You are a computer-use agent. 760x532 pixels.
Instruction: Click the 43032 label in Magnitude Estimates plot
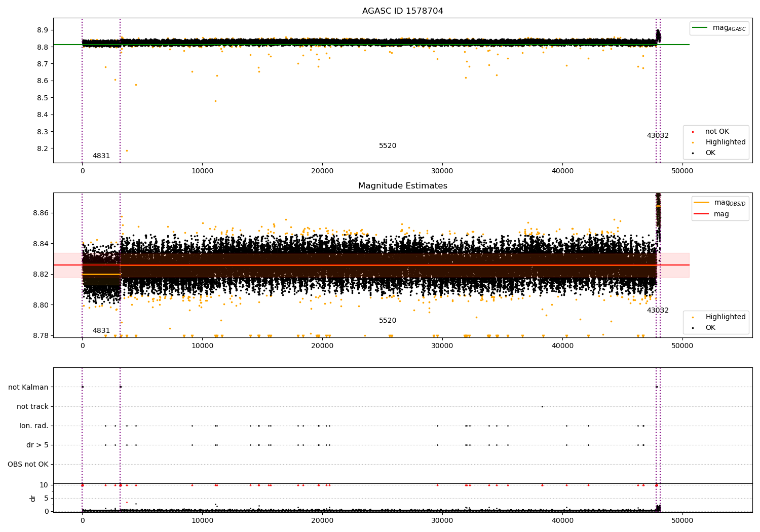click(x=658, y=311)
